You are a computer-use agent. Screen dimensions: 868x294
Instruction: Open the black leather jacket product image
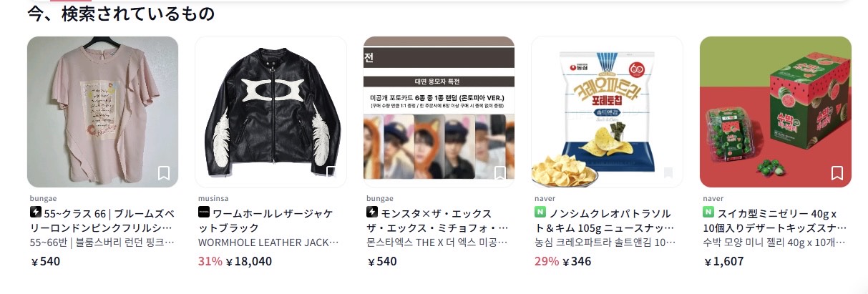point(270,112)
